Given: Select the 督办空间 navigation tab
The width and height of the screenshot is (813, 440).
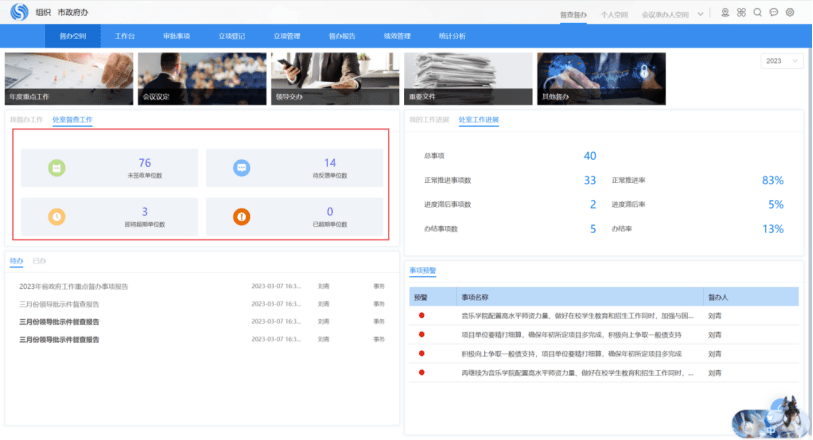Looking at the screenshot, I should pos(73,36).
